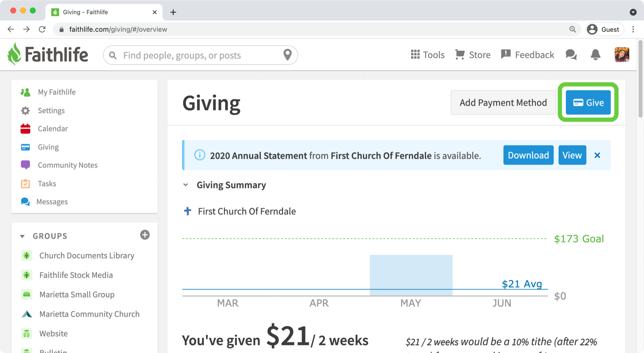Click the Giving card icon in sidebar
The height and width of the screenshot is (353, 644).
click(25, 147)
